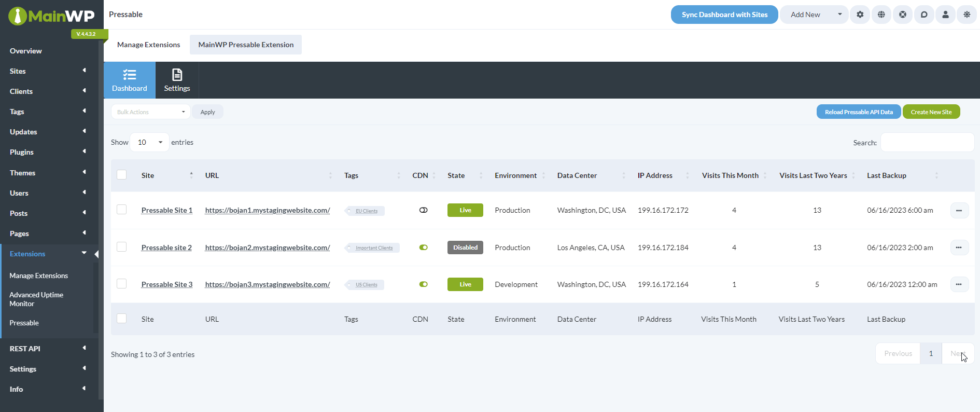The width and height of the screenshot is (980, 412).
Task: Focus the table Search field
Action: click(x=927, y=142)
